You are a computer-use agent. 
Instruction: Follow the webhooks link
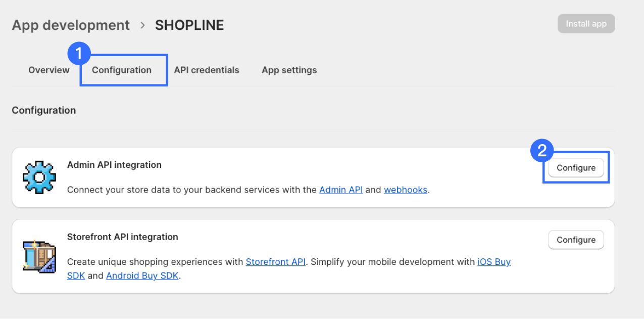pos(406,190)
